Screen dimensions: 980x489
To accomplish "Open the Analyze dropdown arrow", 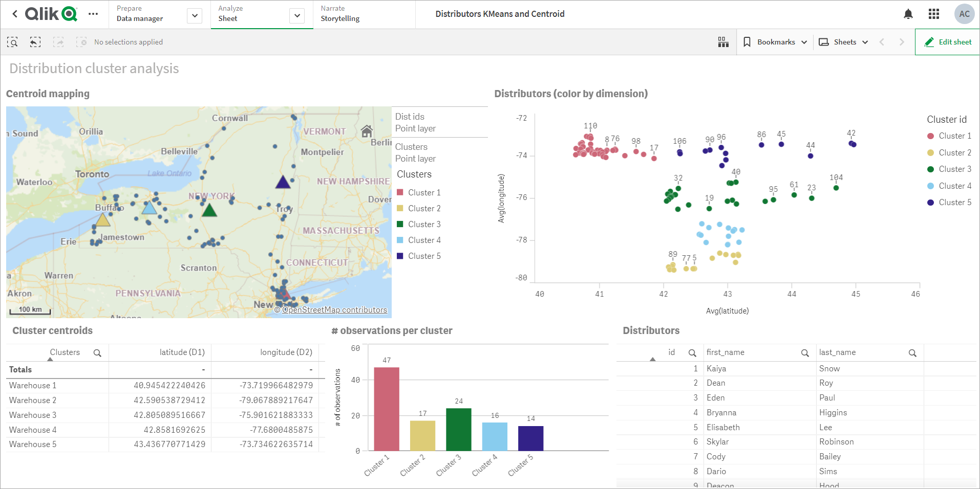I will [x=296, y=15].
